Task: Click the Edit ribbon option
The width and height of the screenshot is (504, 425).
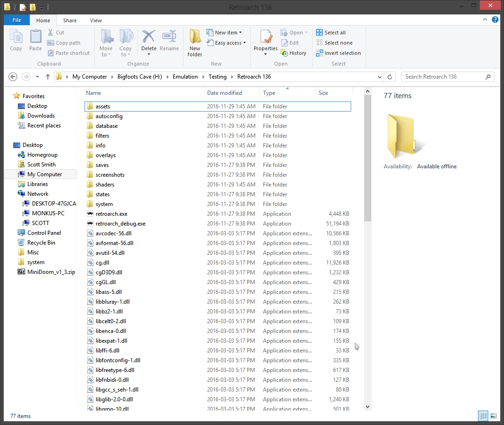Action: coord(290,43)
